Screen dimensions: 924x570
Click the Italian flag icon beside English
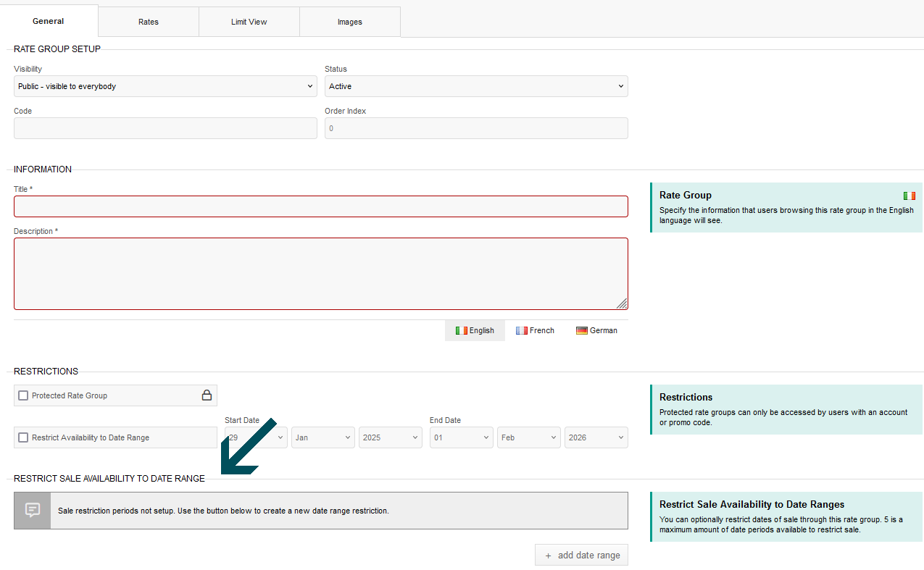[x=461, y=330]
